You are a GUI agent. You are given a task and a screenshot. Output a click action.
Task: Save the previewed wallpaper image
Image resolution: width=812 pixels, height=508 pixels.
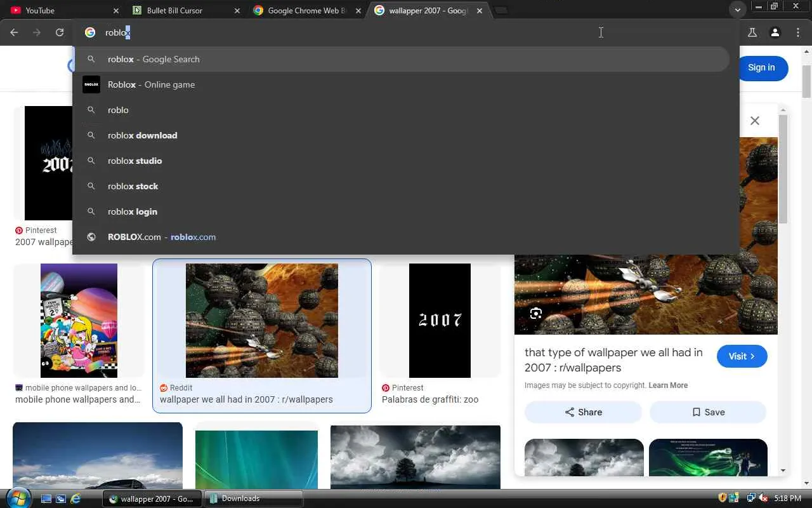(x=708, y=412)
